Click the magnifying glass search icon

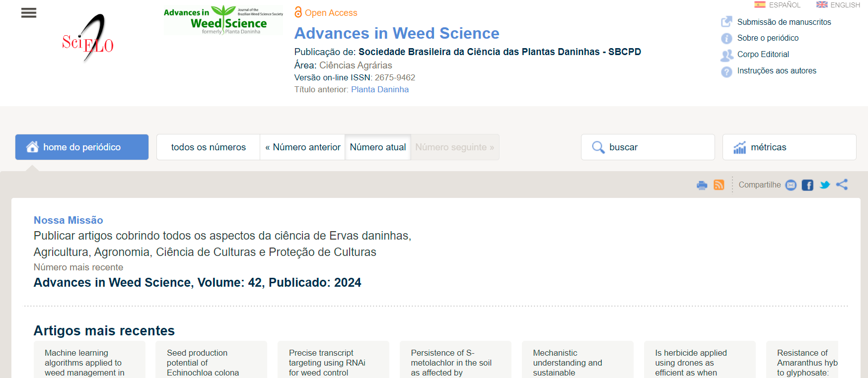tap(598, 147)
